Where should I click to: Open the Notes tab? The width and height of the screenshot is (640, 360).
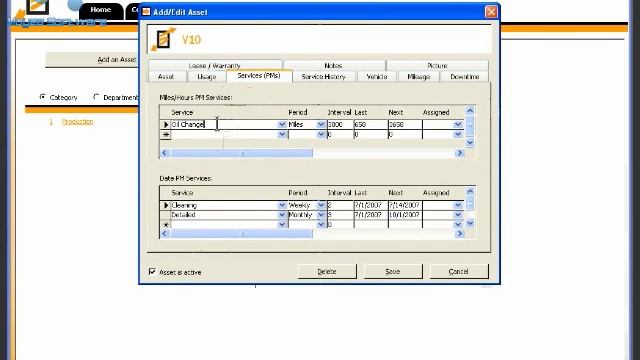click(333, 65)
